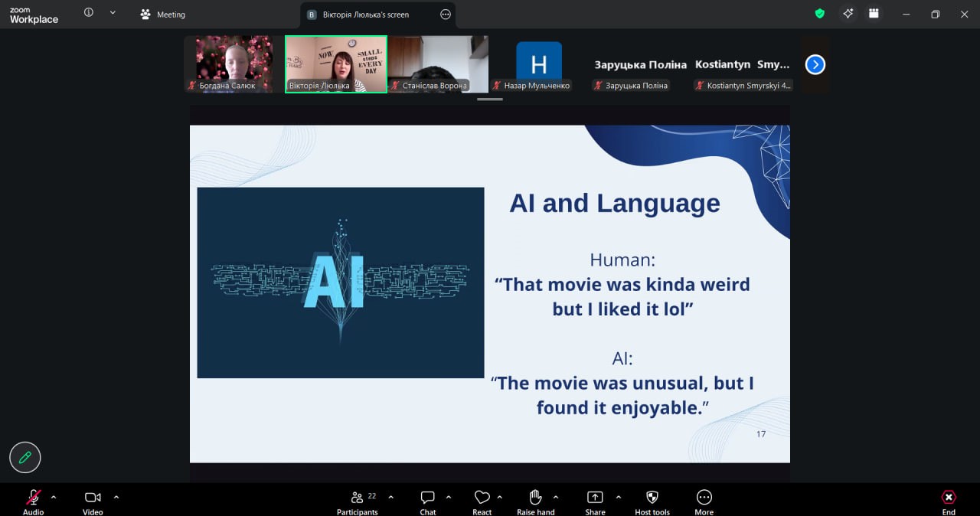Viewport: 980px width, 516px height.
Task: Open the view layout icon
Action: (x=873, y=14)
